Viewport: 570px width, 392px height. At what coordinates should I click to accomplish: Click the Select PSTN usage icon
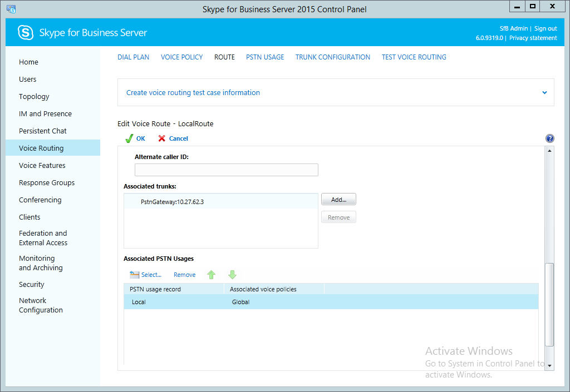tap(134, 275)
